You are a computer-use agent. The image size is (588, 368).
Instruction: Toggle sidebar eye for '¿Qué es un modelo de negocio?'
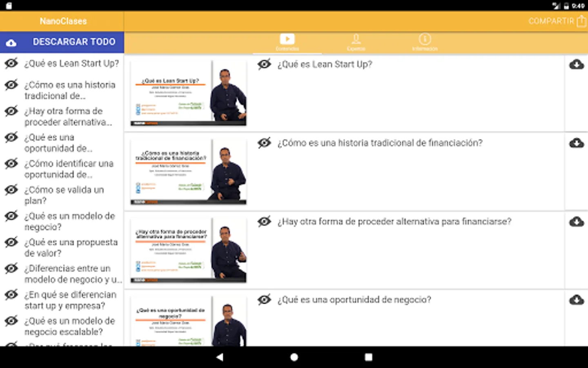[x=11, y=215]
